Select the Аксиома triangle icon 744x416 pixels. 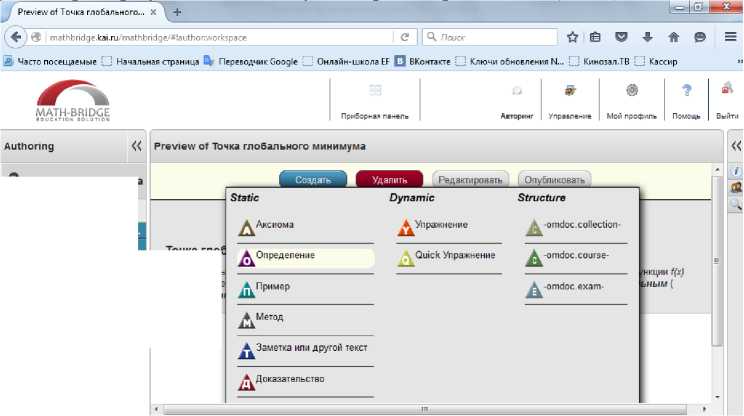(x=246, y=228)
